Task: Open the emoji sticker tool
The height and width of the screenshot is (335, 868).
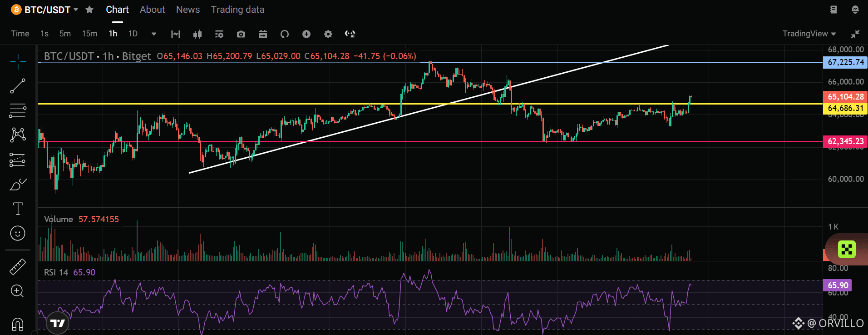Action: pyautogui.click(x=18, y=233)
